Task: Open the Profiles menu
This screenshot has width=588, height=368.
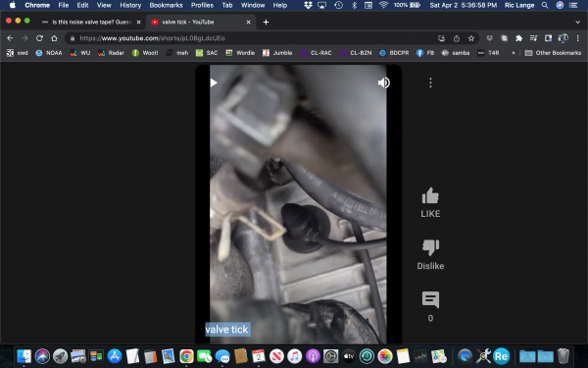Action: (x=202, y=5)
